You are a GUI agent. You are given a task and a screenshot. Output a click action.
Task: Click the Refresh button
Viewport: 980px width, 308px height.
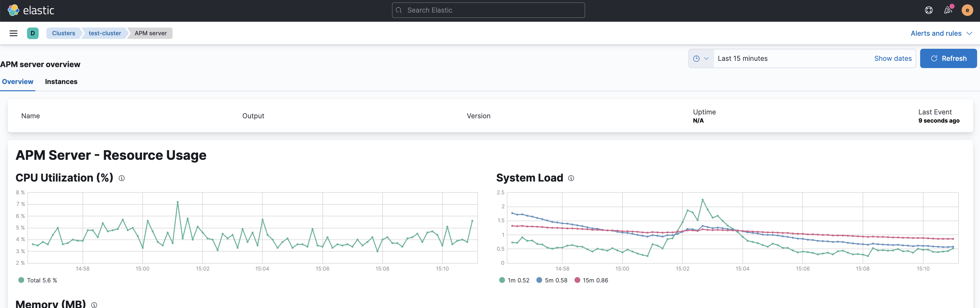(x=948, y=59)
